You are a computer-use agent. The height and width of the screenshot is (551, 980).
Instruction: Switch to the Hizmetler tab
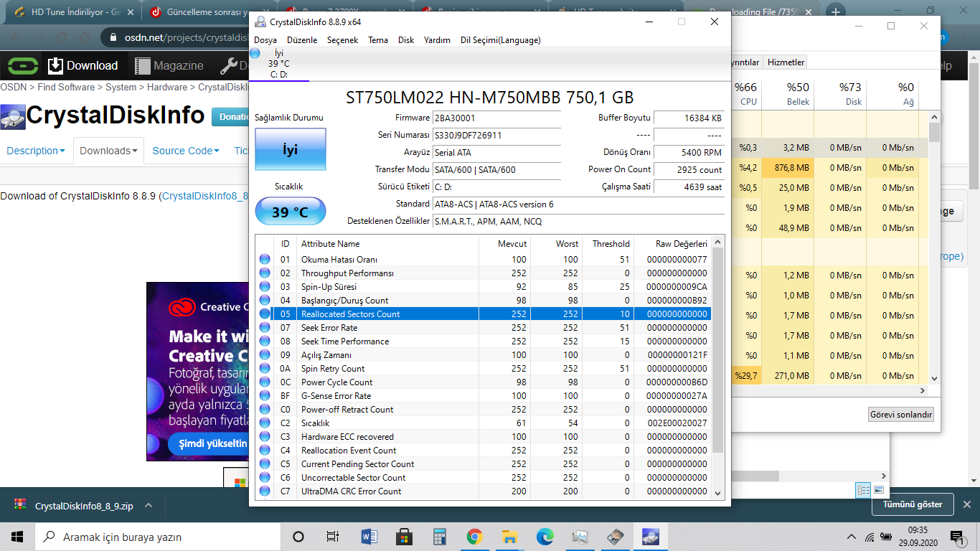pyautogui.click(x=786, y=62)
